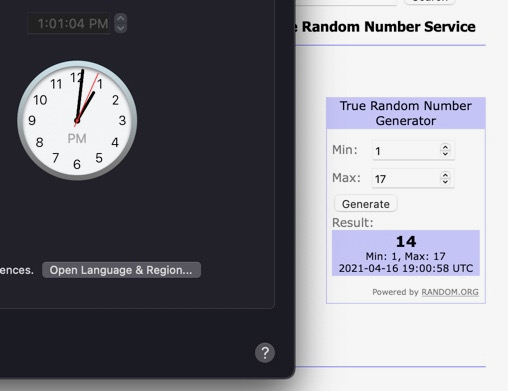This screenshot has width=508, height=391.
Task: Click the analog clock face
Action: 77,120
